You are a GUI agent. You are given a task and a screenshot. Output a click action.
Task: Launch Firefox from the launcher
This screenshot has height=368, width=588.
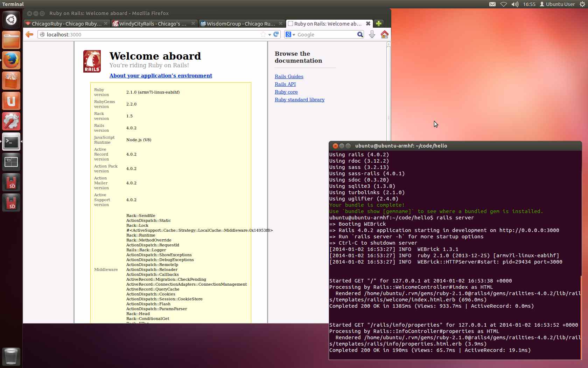pos(11,60)
